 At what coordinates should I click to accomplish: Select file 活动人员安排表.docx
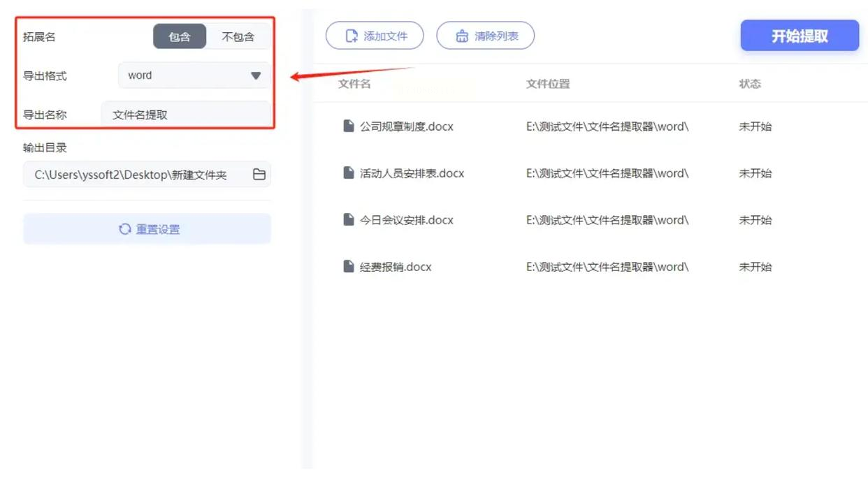pos(412,173)
